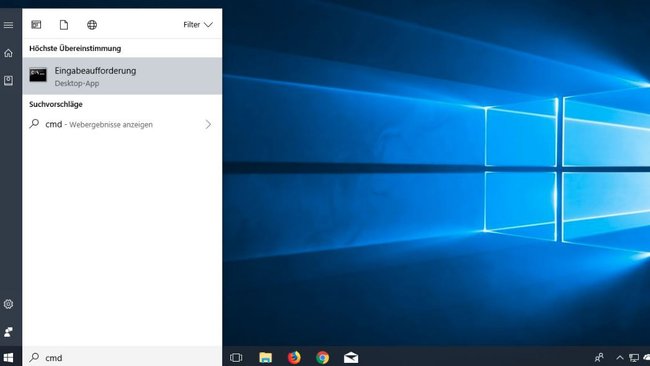Launch Firefox from taskbar
The width and height of the screenshot is (650, 366).
[x=294, y=357]
